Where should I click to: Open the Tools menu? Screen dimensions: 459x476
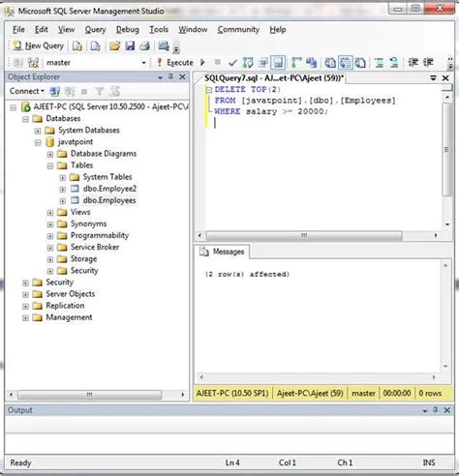tap(159, 30)
